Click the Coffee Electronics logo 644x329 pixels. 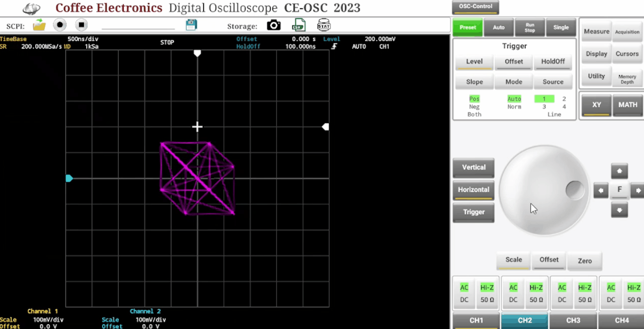tap(31, 8)
